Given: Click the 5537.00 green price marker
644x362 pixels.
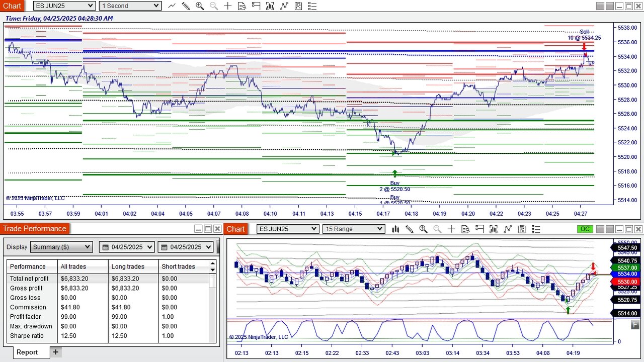Looking at the screenshot, I should (624, 268).
